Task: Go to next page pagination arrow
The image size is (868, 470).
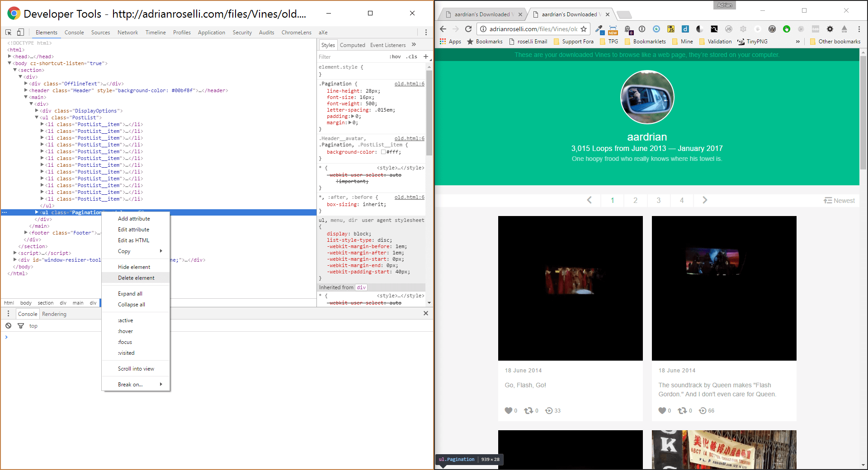Action: [705, 200]
